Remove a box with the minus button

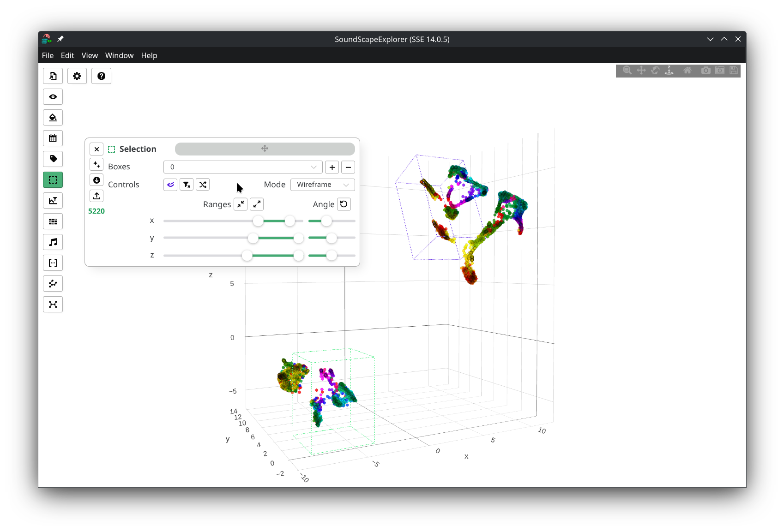(x=348, y=167)
